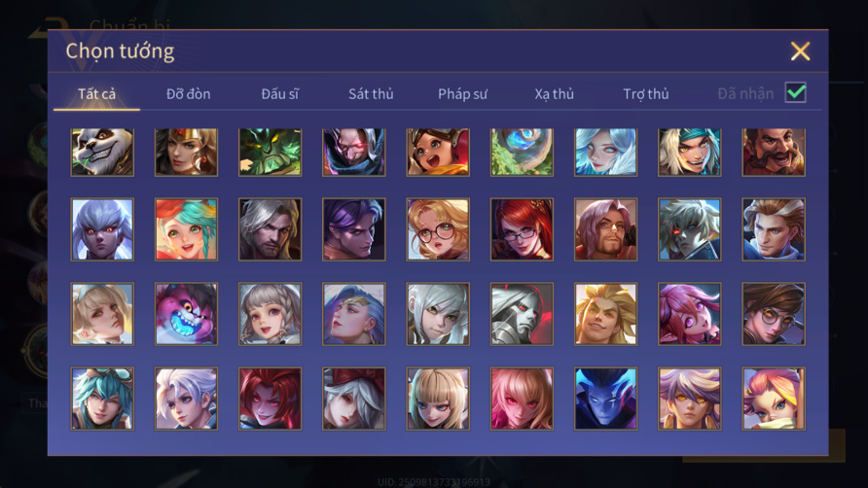Choose the mustached man hero portrait
Viewport: 868px width, 488px height.
click(774, 153)
